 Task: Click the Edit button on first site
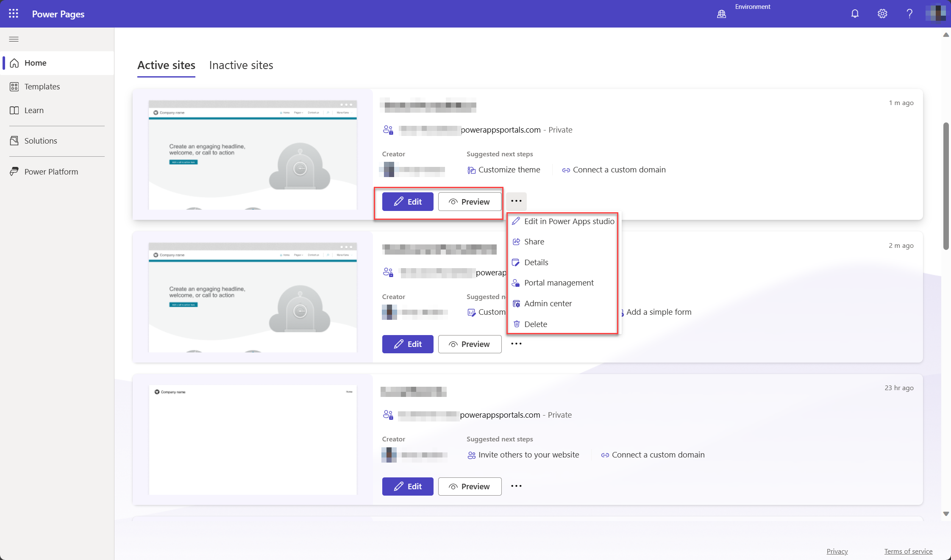point(407,201)
